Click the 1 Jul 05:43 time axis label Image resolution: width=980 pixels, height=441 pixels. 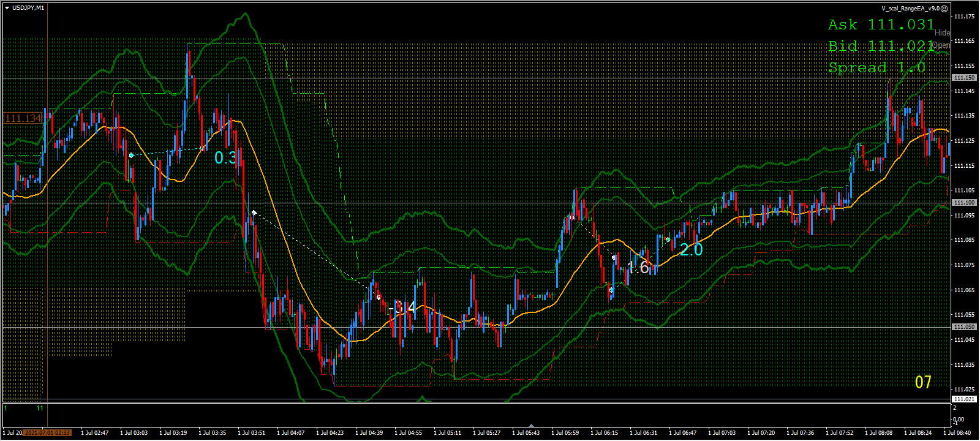point(526,433)
